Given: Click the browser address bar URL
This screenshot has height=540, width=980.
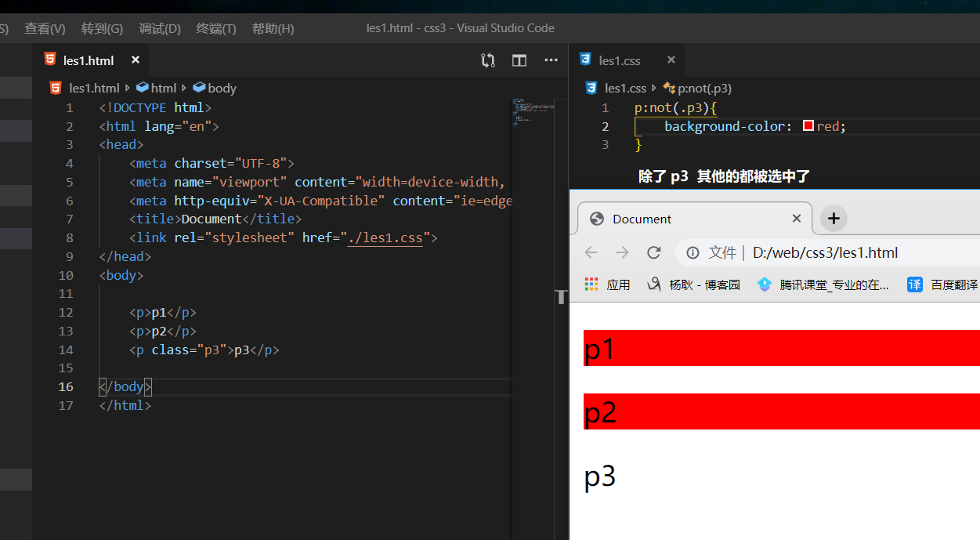Looking at the screenshot, I should (x=825, y=252).
